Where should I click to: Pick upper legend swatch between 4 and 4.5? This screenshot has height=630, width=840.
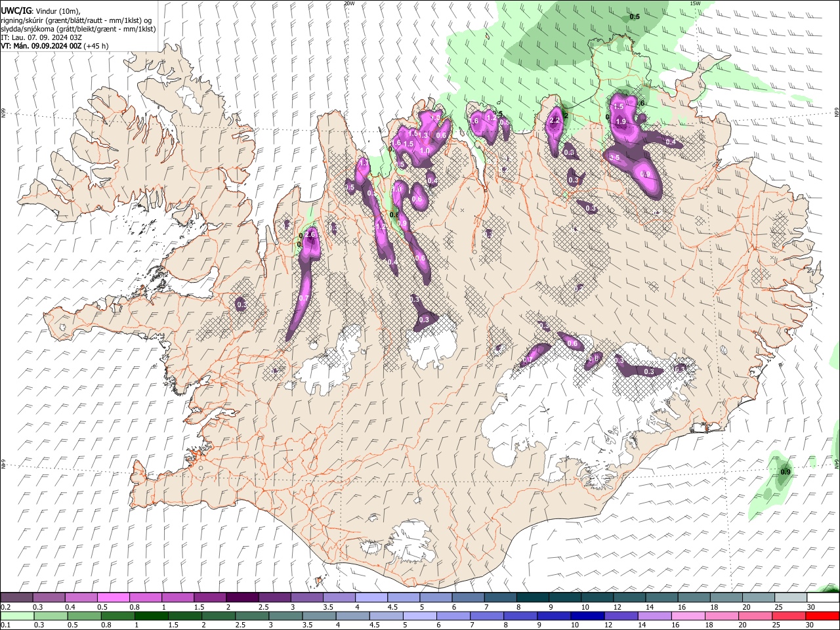click(371, 598)
